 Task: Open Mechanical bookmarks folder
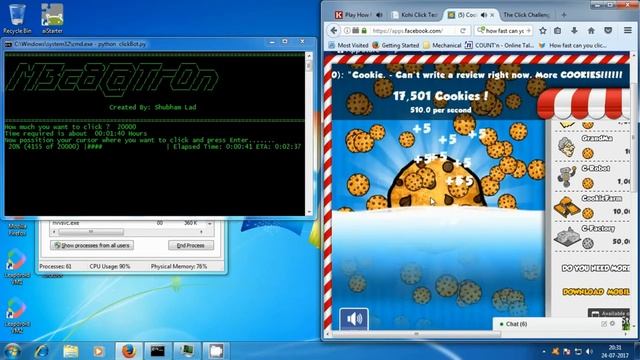442,45
